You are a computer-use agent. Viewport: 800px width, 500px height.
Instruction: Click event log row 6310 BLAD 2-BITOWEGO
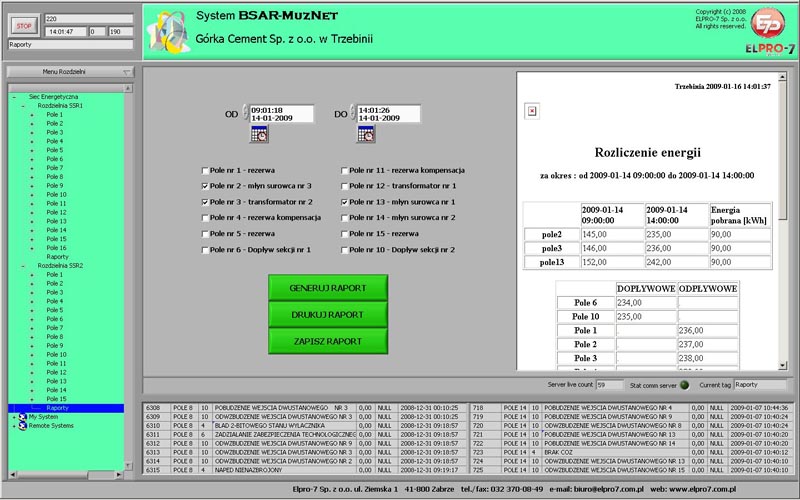(x=306, y=426)
